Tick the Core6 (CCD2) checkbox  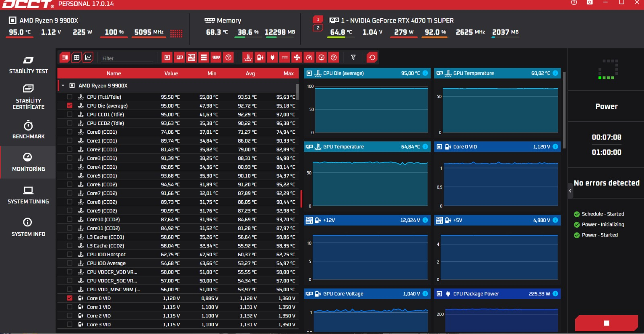(x=70, y=185)
